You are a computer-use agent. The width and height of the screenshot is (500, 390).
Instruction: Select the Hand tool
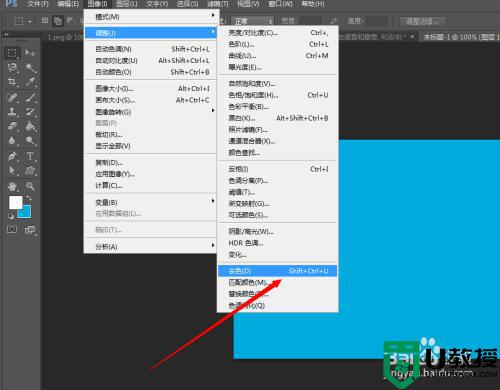point(12,186)
